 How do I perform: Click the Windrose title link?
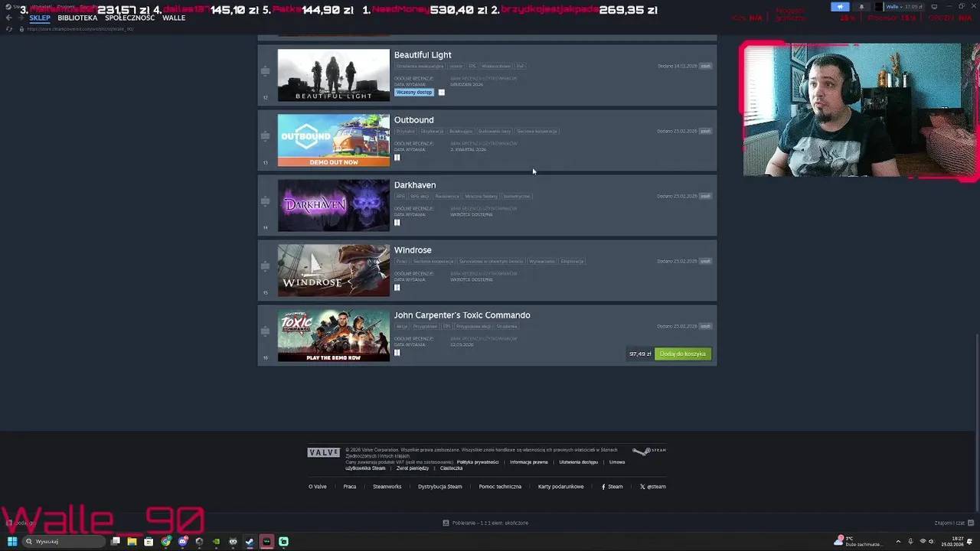(413, 250)
